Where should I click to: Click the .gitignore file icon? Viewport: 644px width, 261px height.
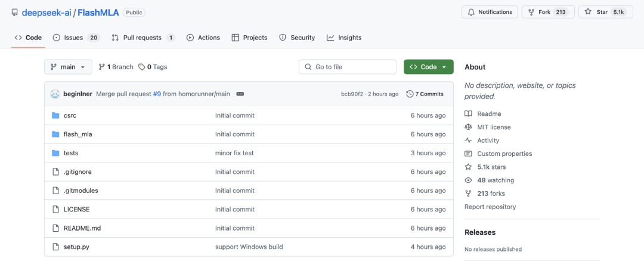56,171
